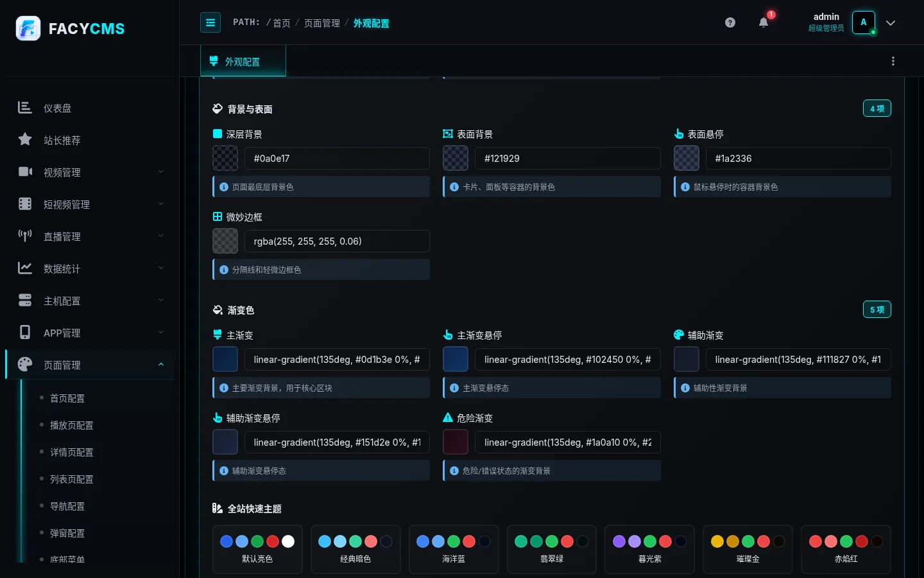This screenshot has width=924, height=578.
Task: Open the 表面悬停 color swatch
Action: 687,158
